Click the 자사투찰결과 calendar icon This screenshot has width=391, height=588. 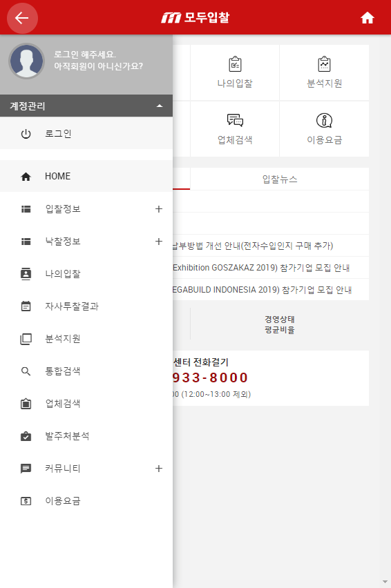pyautogui.click(x=26, y=306)
